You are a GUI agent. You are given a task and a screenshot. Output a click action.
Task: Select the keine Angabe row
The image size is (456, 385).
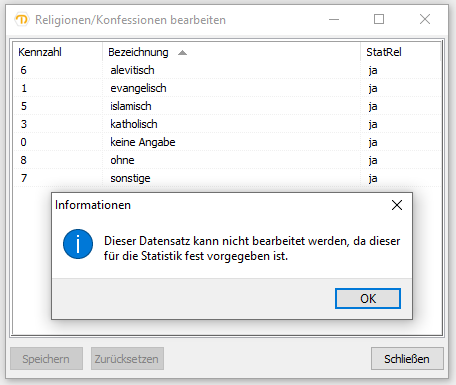pyautogui.click(x=227, y=142)
